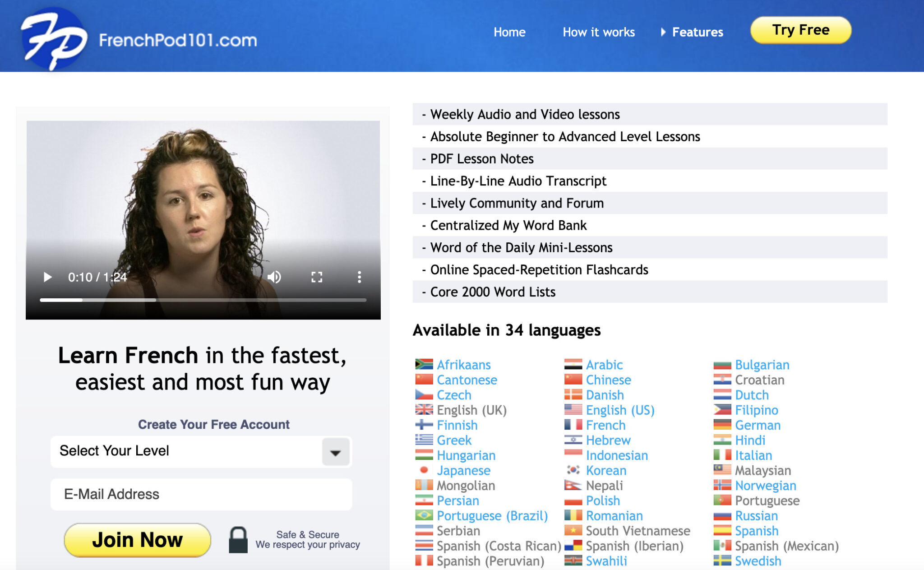Screen dimensions: 924x570
Task: Open the Cantonese language link
Action: 467,380
